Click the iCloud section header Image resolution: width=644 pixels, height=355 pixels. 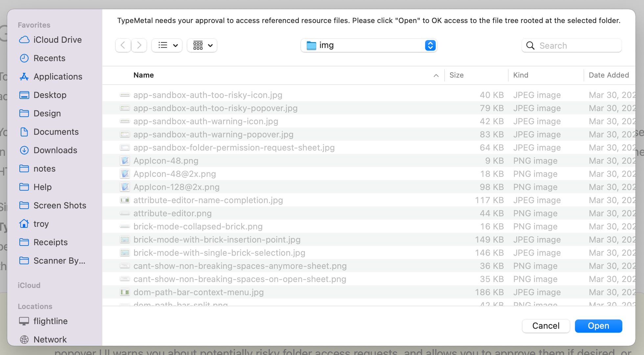click(x=29, y=285)
